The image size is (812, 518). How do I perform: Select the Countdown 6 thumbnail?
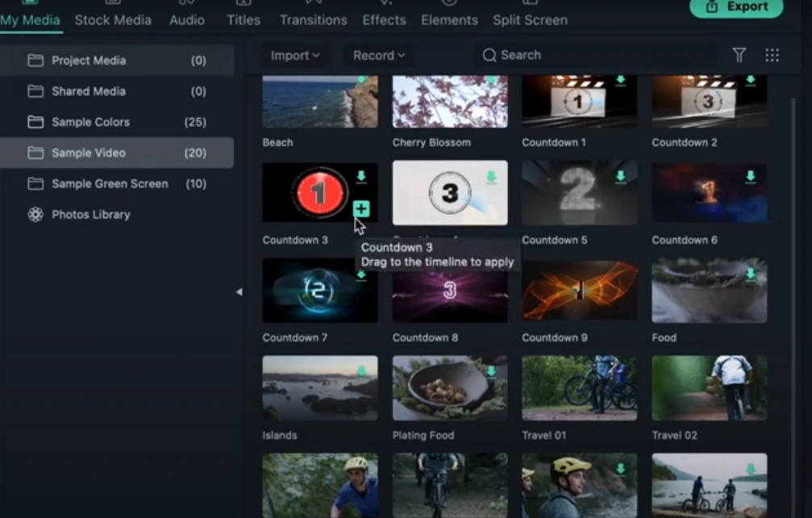(710, 193)
